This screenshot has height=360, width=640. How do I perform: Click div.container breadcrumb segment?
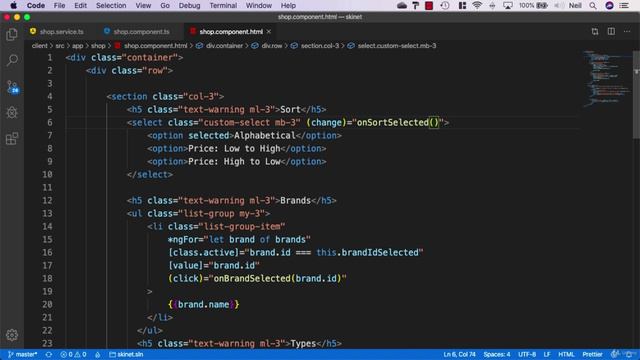coord(224,46)
